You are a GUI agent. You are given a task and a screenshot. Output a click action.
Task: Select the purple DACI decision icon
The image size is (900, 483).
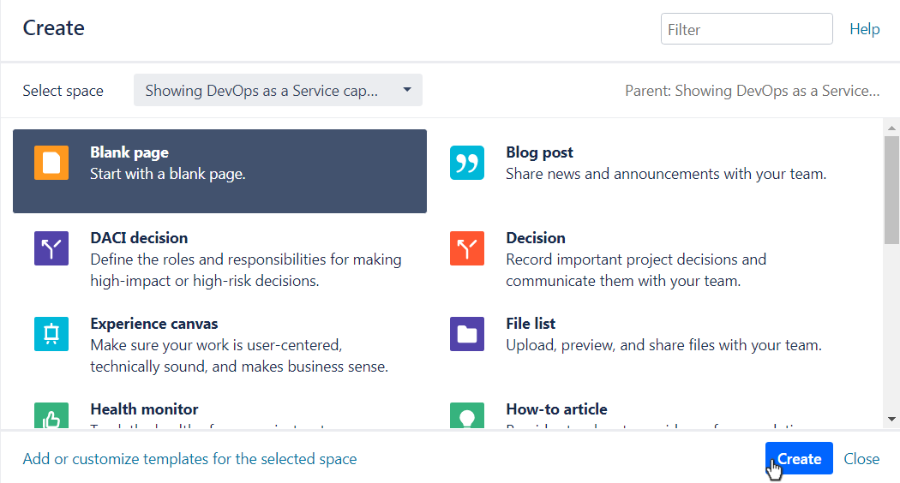click(51, 248)
